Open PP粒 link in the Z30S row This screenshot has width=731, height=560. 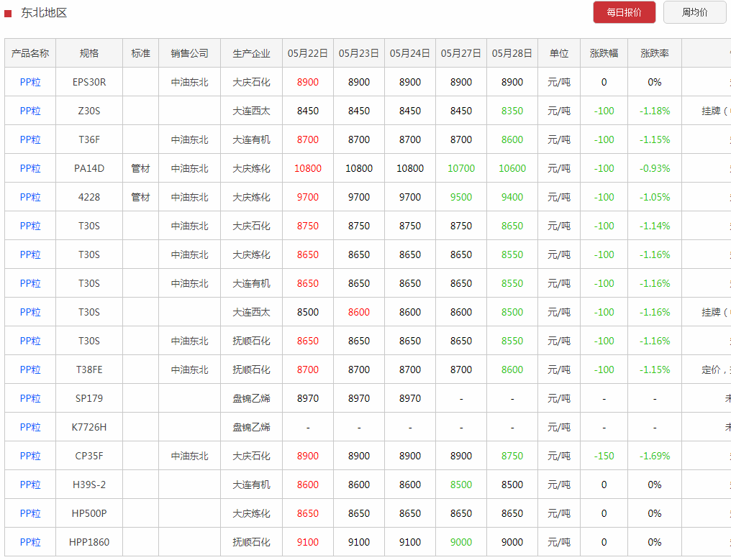coord(30,111)
